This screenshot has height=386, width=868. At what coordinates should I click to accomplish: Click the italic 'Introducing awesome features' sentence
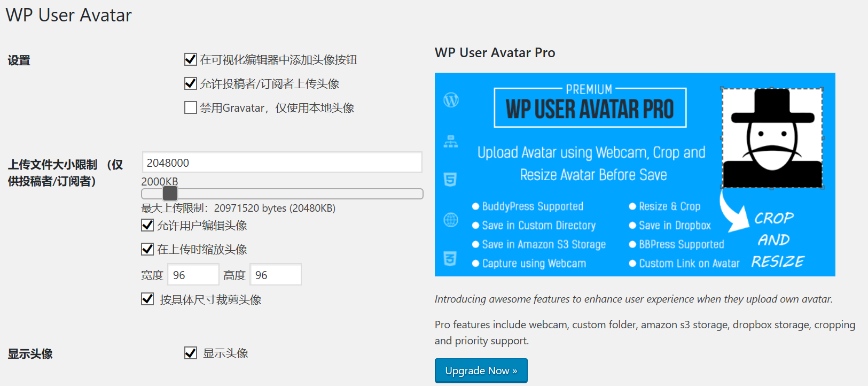click(x=634, y=299)
